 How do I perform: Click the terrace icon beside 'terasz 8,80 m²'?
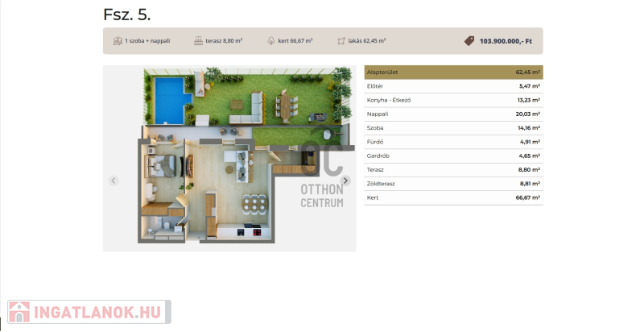(198, 40)
